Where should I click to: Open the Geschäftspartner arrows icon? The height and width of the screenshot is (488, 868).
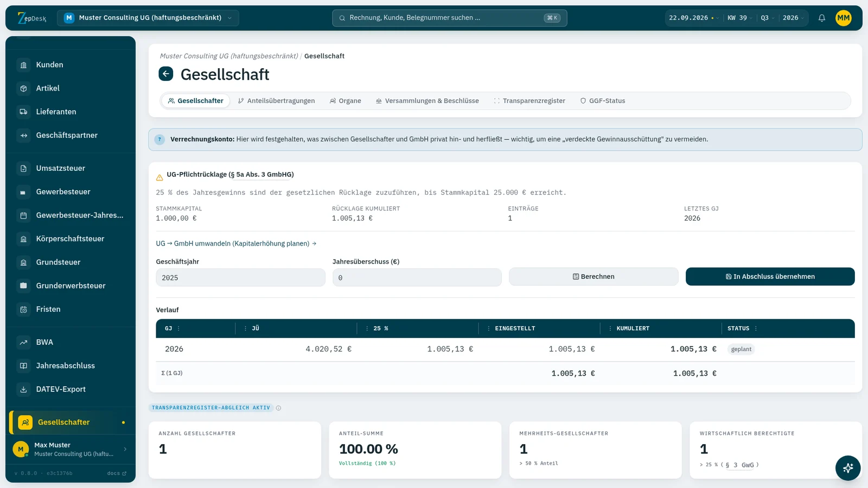(x=23, y=136)
